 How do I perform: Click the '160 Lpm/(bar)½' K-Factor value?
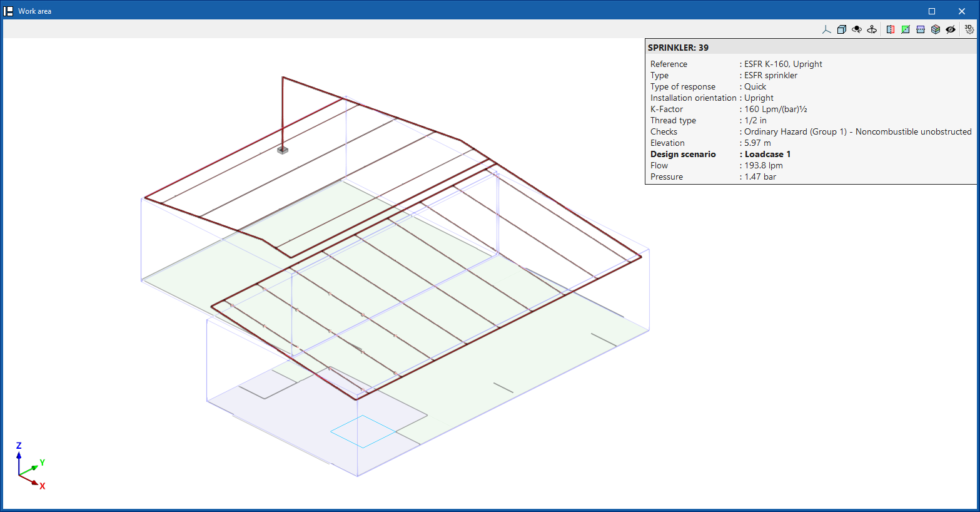point(775,109)
